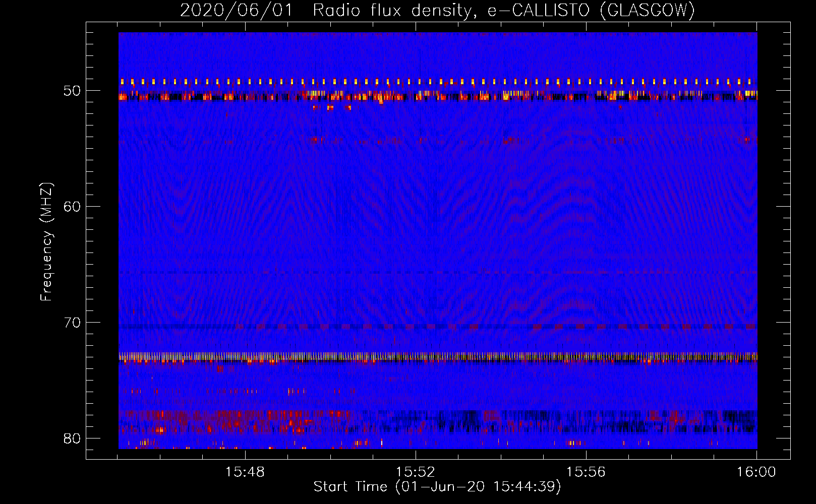Click the 15:56 time tick label
This screenshot has width=816, height=504.
coord(586,472)
